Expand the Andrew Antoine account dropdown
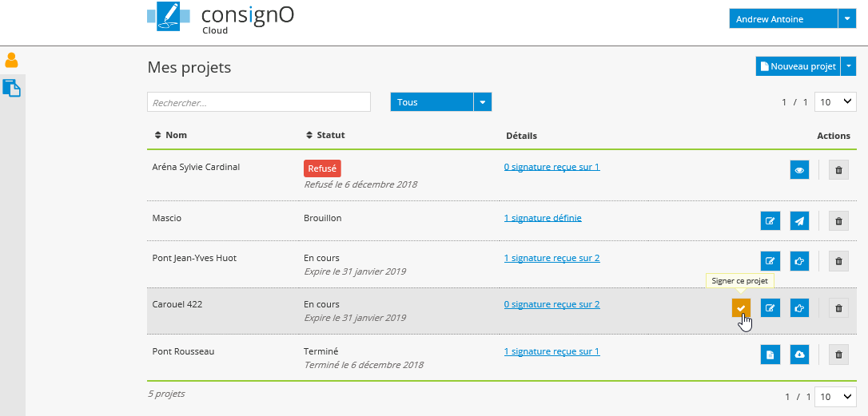 point(846,19)
